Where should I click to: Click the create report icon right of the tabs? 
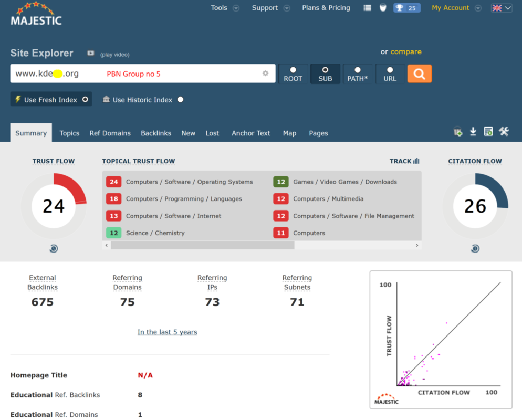pos(488,131)
